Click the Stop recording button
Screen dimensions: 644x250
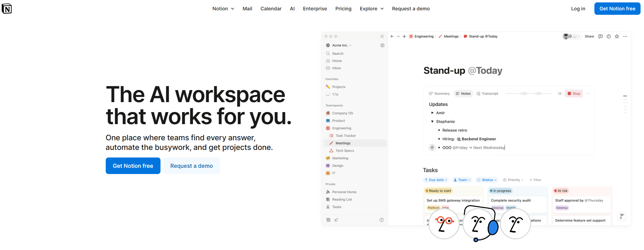click(x=574, y=94)
